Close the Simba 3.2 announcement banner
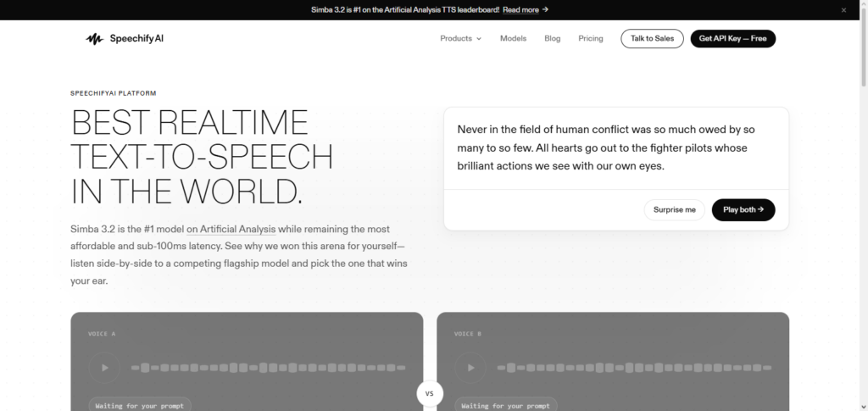 tap(843, 10)
